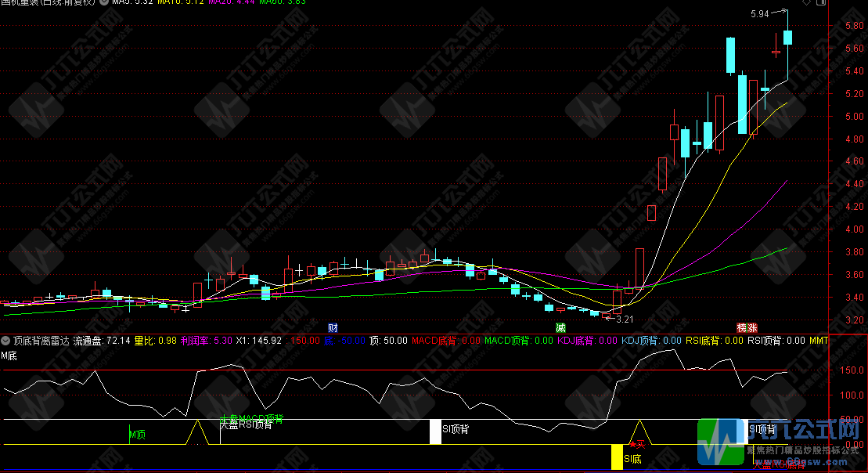Click the red 榜涨 marker below the chart
This screenshot has height=473, width=868.
[x=747, y=327]
